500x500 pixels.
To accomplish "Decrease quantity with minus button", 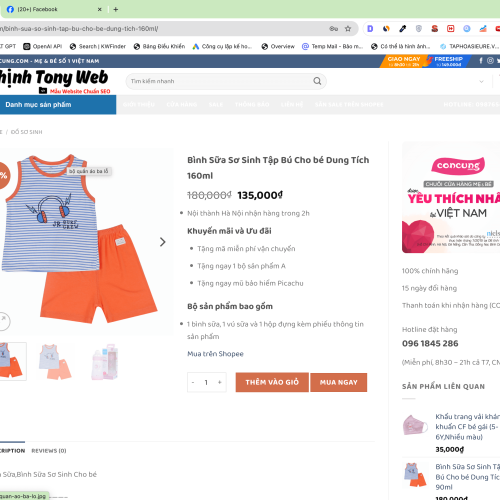I will pos(193,382).
